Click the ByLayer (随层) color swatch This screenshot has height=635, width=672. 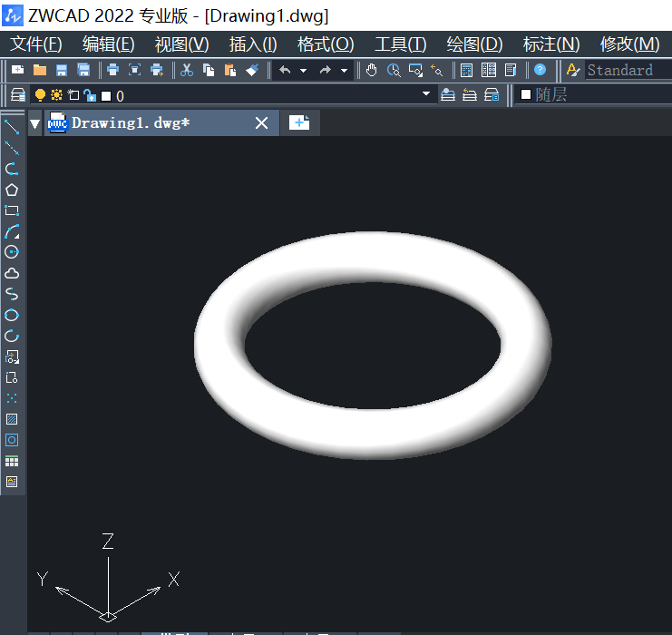pyautogui.click(x=526, y=94)
